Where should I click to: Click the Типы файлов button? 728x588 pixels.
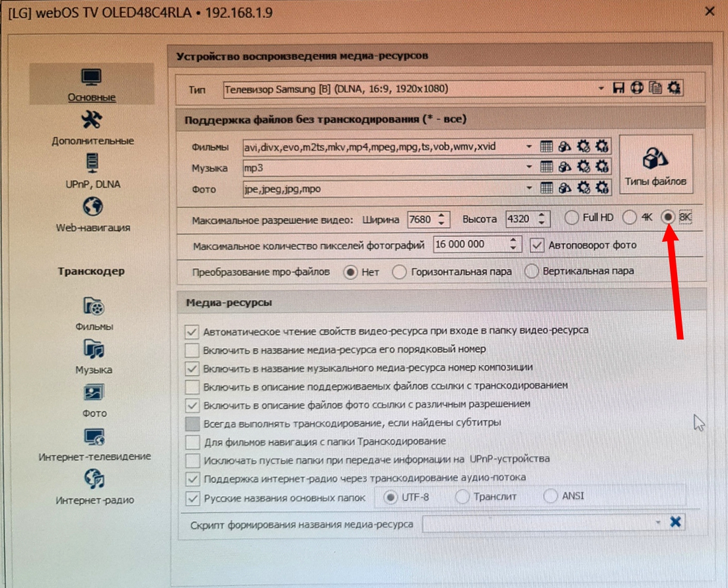click(x=655, y=164)
